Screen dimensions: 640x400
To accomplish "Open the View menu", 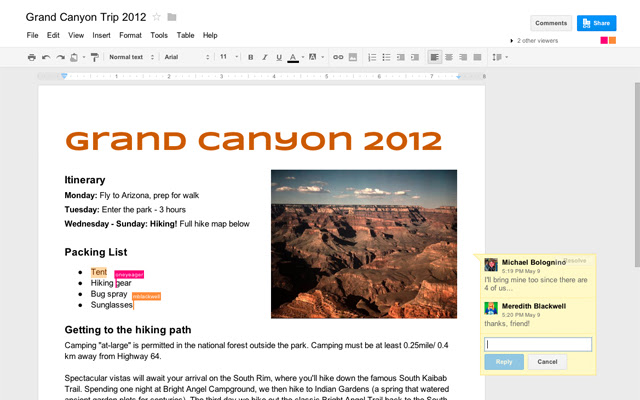I will click(76, 35).
